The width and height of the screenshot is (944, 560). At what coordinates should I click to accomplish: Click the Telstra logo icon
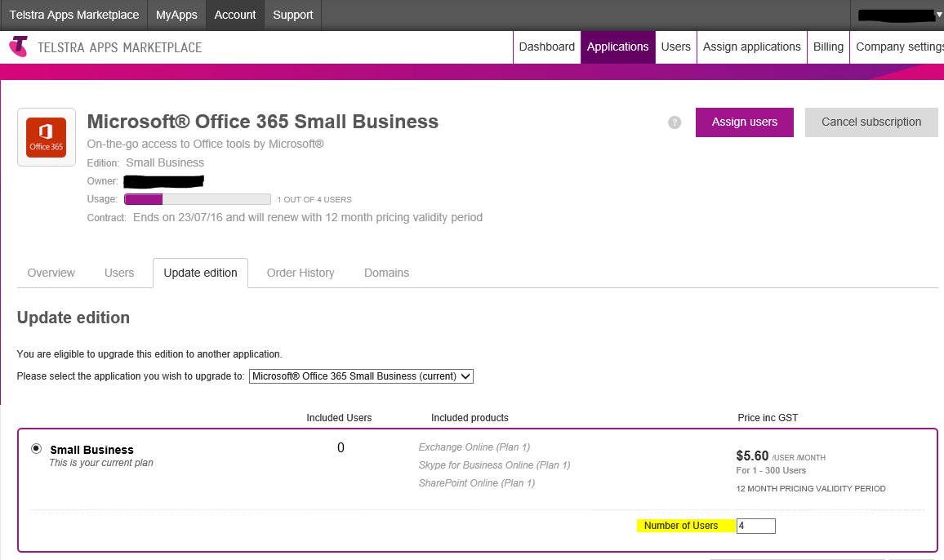coord(18,47)
